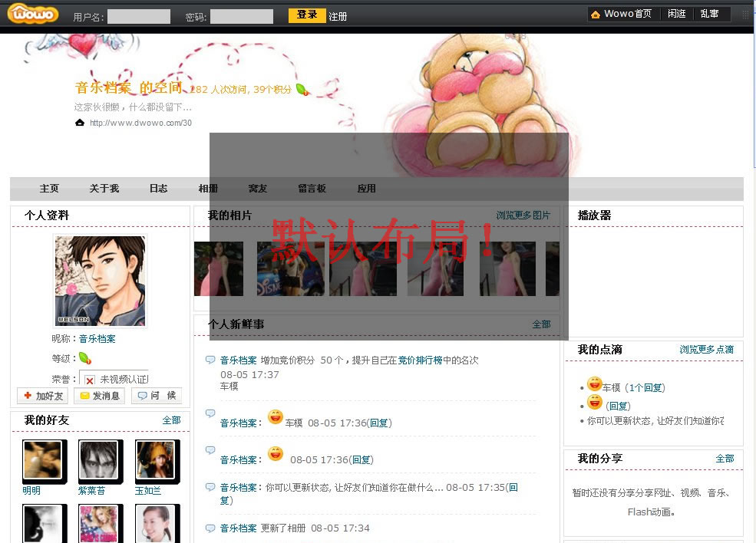Click the 注册 link
Viewport: 756px width, 543px height.
point(338,17)
